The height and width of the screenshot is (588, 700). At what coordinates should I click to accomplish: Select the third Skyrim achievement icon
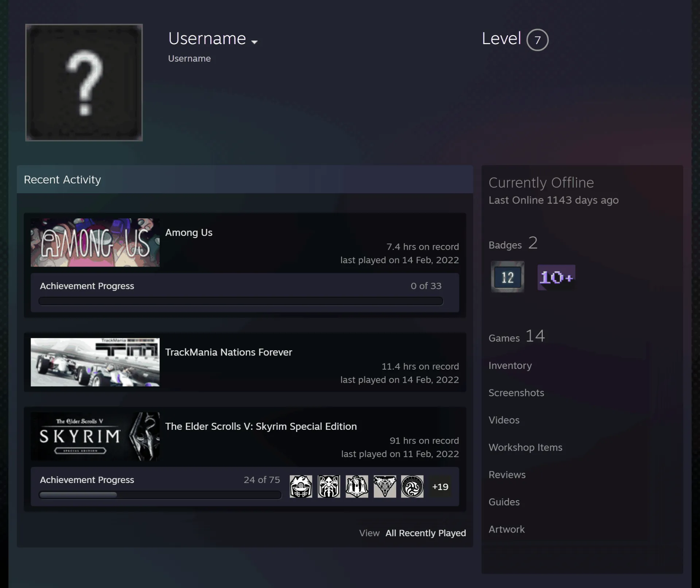tap(357, 486)
